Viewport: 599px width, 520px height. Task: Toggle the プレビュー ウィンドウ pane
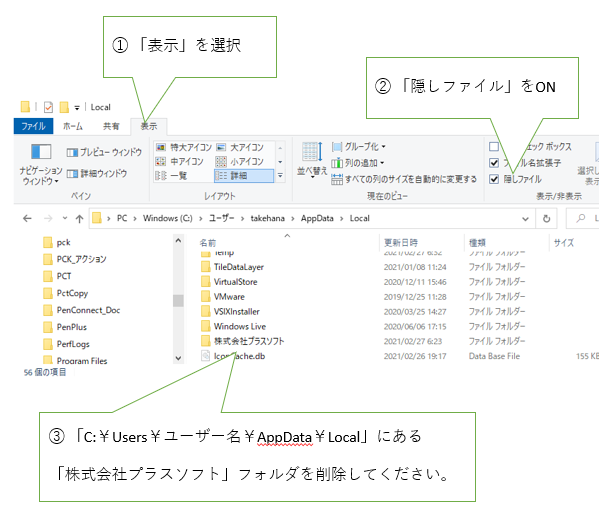click(x=104, y=152)
